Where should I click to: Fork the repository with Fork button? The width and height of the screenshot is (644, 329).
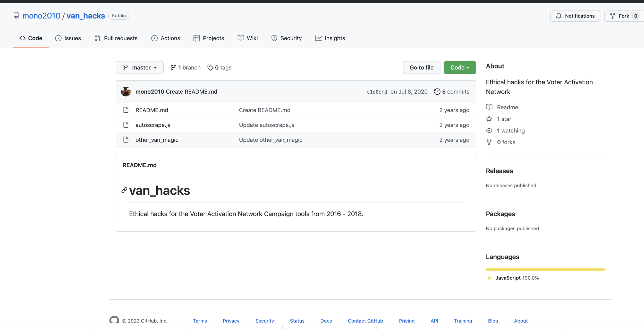pyautogui.click(x=623, y=16)
